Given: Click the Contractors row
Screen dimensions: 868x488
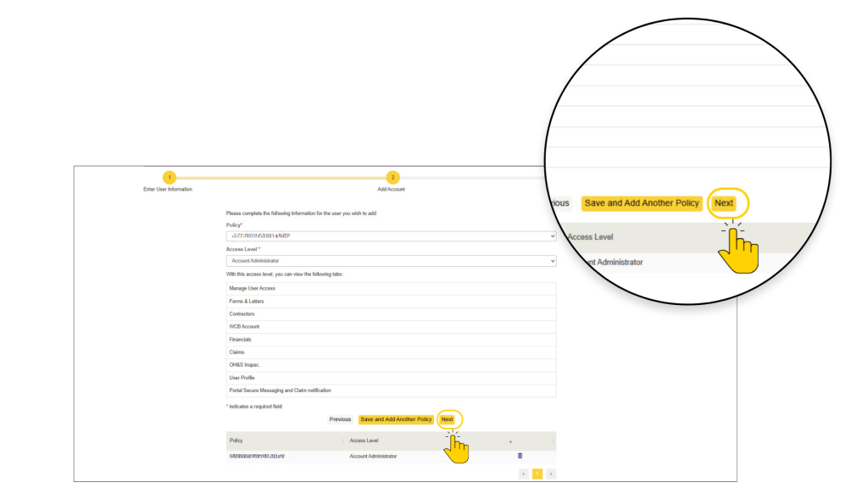Looking at the screenshot, I should coord(391,313).
